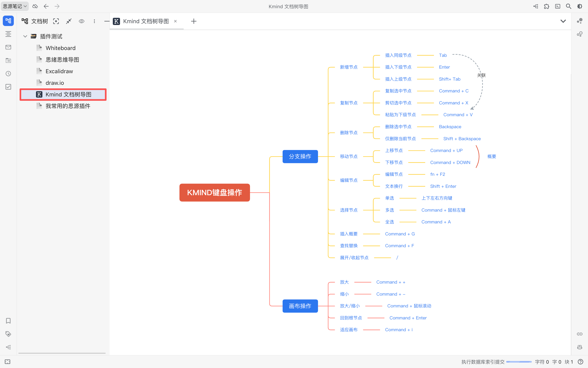The width and height of the screenshot is (588, 368).
Task: Toggle appearance mode icon at top right
Action: (580, 6)
